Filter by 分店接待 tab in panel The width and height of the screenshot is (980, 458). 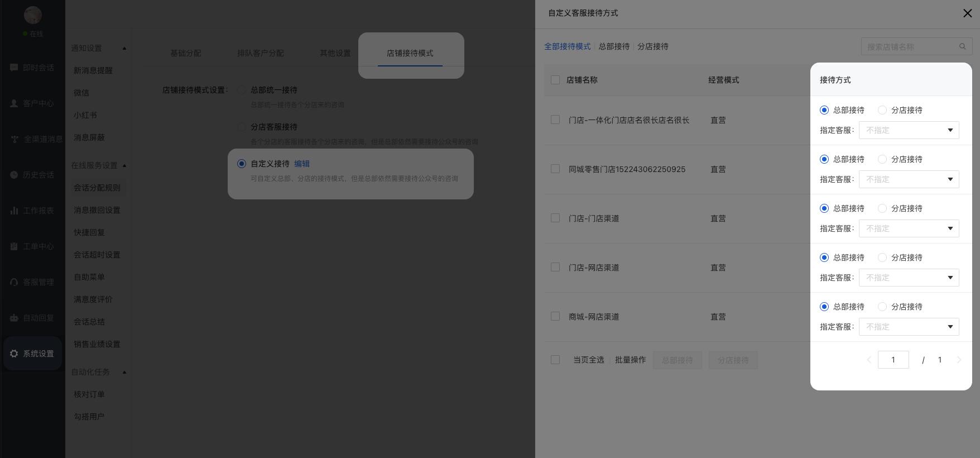pos(652,46)
